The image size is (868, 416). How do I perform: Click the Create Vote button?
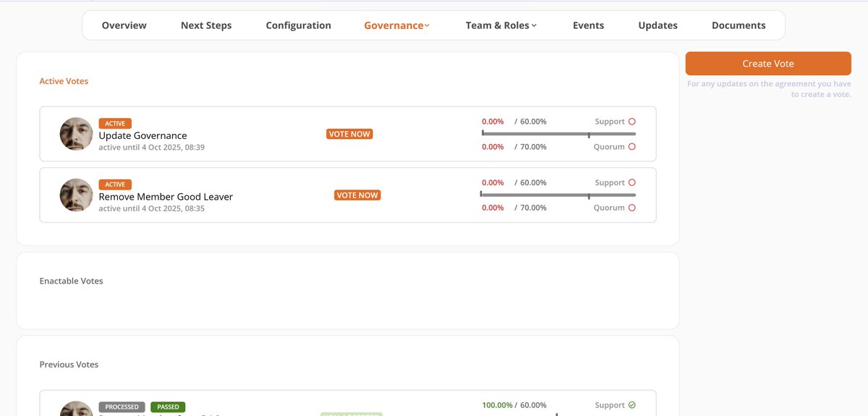[x=768, y=64]
